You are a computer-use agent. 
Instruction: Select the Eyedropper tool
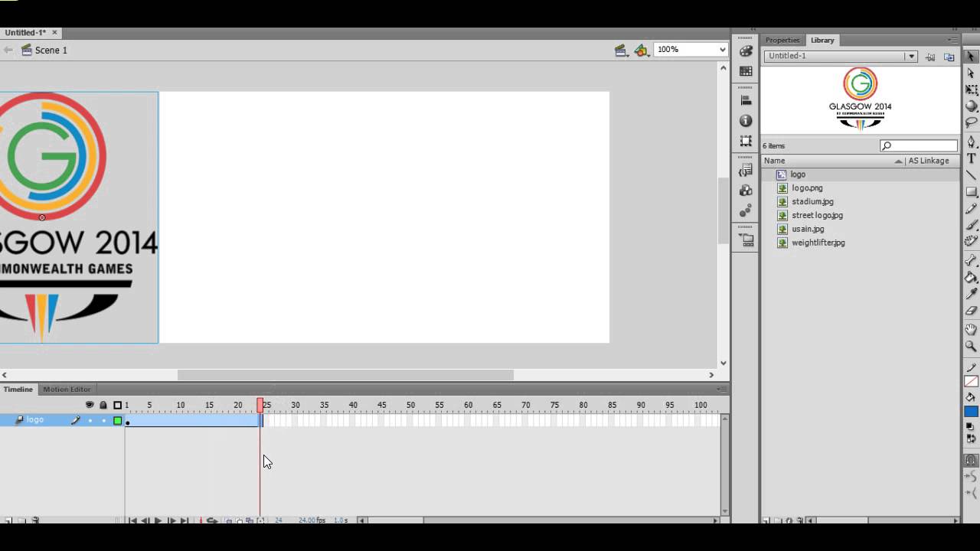[971, 294]
